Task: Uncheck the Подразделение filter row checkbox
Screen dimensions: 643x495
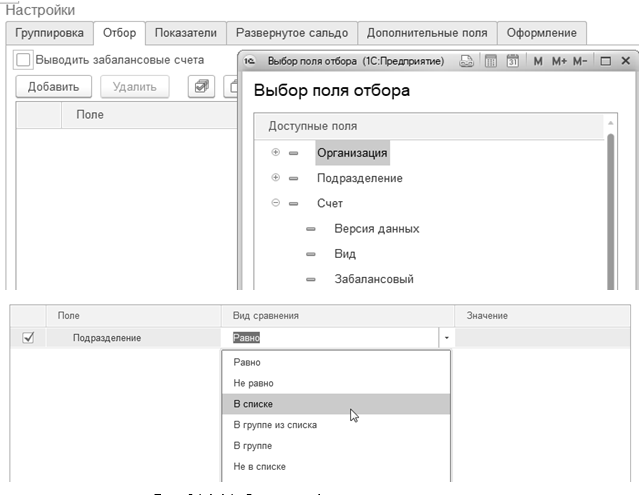Action: 28,338
